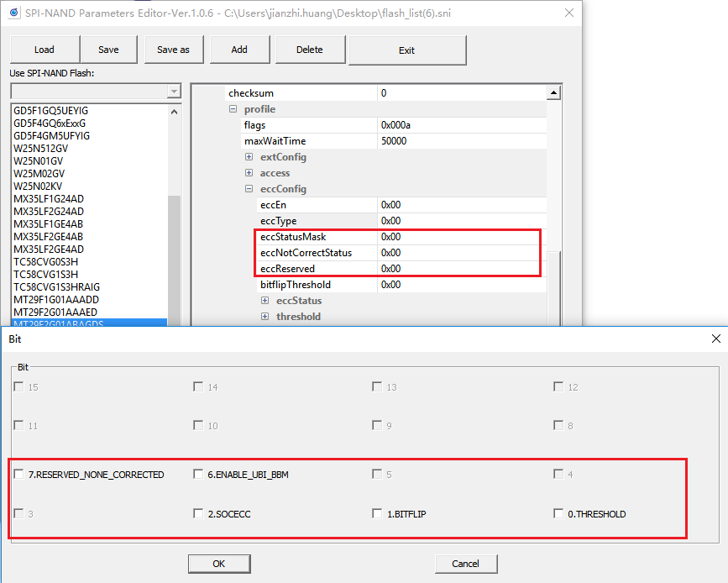Collapse the profile tree node

[233, 109]
